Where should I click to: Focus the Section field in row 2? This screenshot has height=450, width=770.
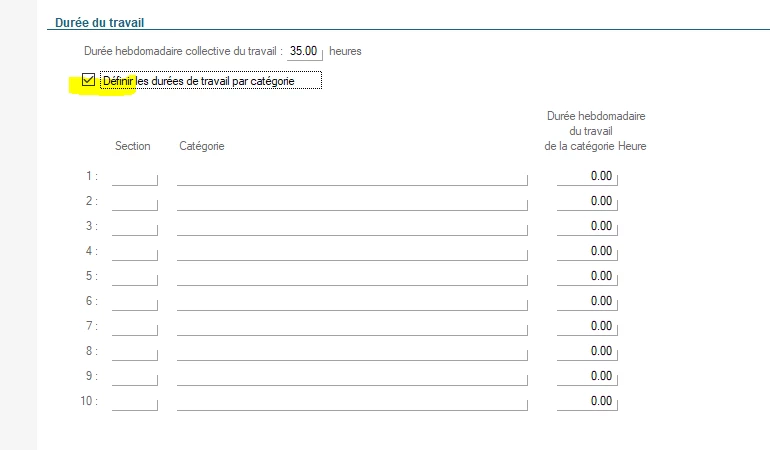point(135,201)
